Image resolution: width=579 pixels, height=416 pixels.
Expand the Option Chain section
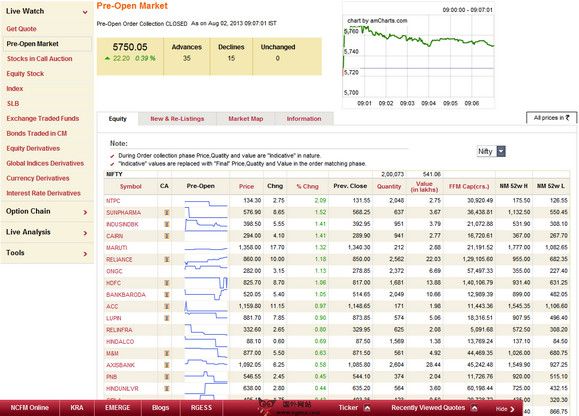pos(85,212)
